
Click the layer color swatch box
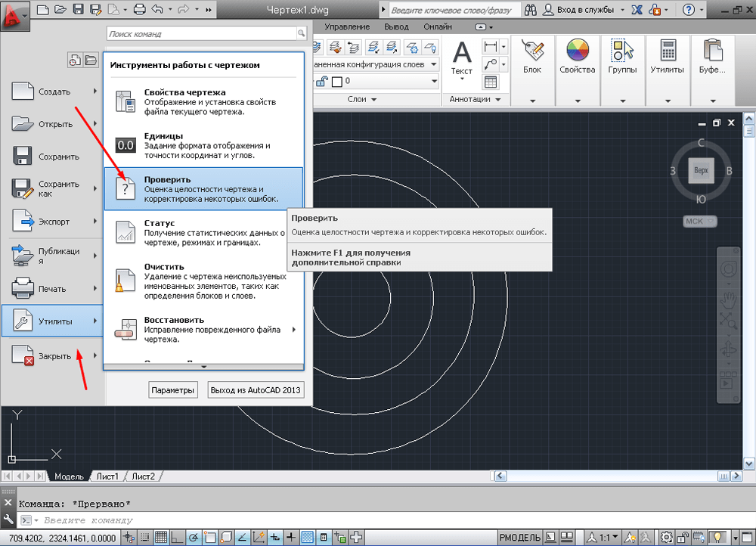[337, 81]
